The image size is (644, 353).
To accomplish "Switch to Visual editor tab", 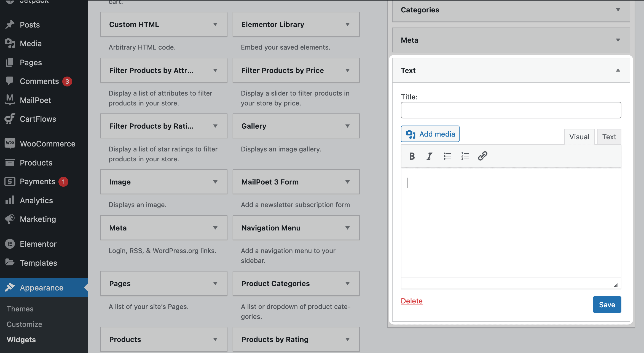I will click(x=579, y=136).
